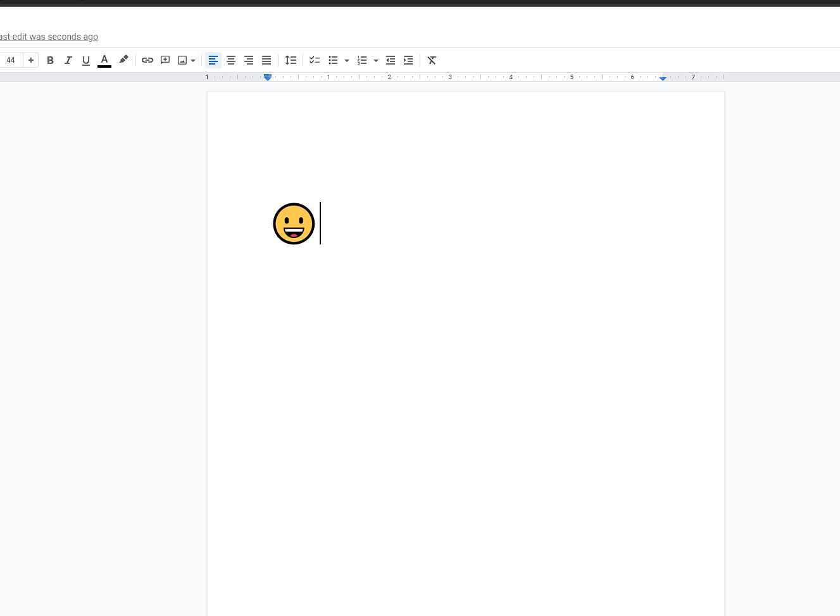Select justify text alignment
840x616 pixels.
point(266,60)
